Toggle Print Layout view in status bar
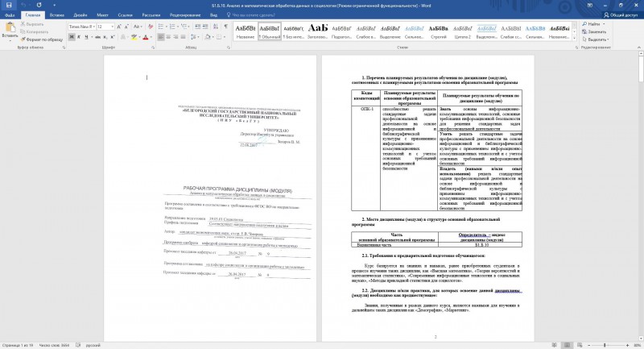 coord(568,345)
